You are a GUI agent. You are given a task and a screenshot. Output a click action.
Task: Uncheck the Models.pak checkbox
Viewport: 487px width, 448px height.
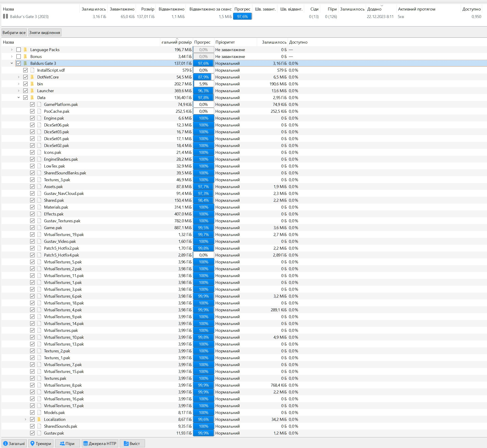32,413
